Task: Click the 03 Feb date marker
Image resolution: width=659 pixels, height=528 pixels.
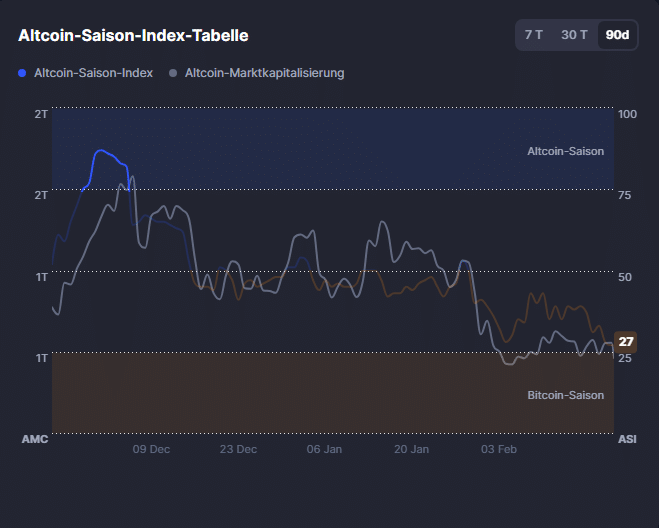Action: [498, 450]
